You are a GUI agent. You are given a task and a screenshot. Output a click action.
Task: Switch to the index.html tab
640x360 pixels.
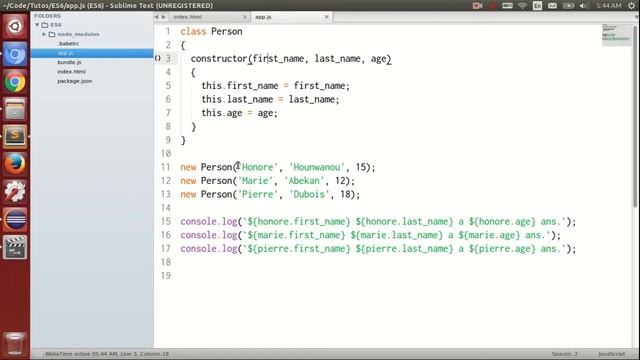(209, 17)
